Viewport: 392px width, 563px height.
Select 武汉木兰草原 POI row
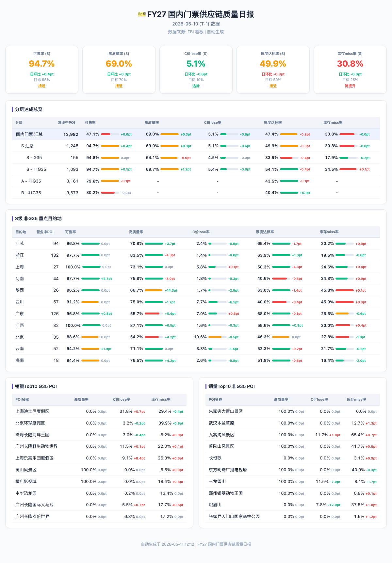tap(293, 423)
